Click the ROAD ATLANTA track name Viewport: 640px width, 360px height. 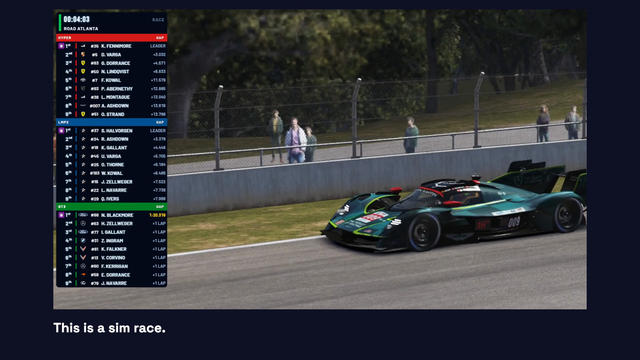point(81,29)
